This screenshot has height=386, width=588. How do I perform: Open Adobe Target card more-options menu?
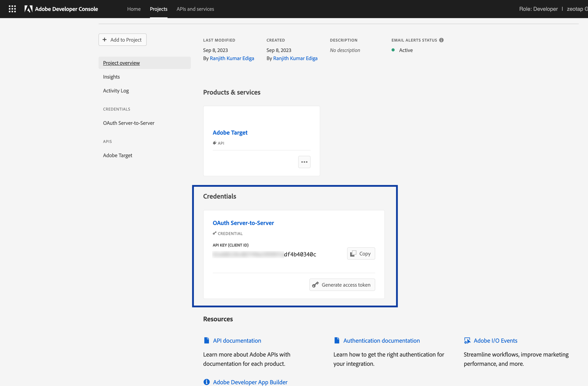[x=304, y=162]
